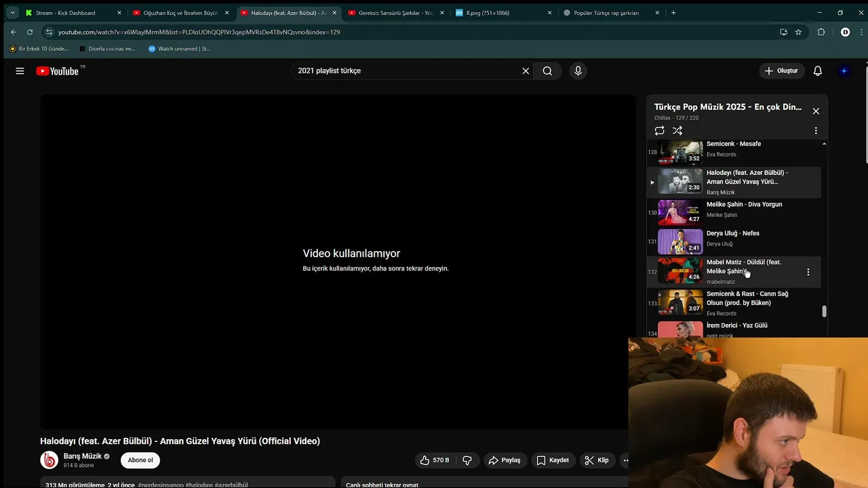Image resolution: width=868 pixels, height=488 pixels.
Task: Open the browser extensions puzzle icon
Action: tap(821, 32)
